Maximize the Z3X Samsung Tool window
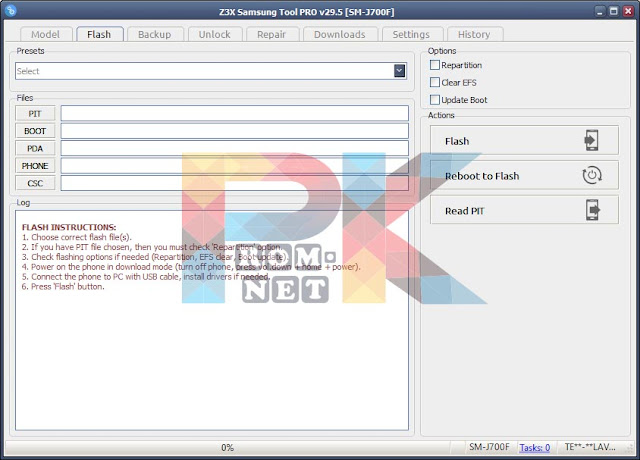The image size is (640, 460). coord(614,11)
